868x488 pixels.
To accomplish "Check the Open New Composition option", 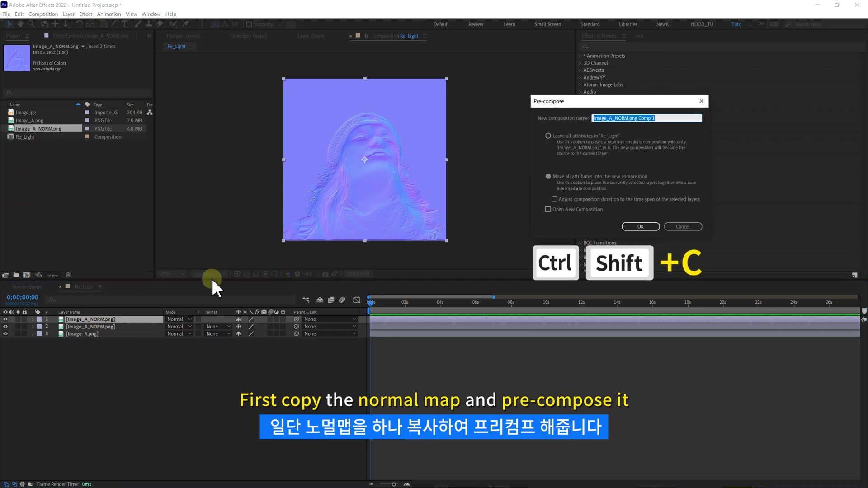I will (547, 209).
